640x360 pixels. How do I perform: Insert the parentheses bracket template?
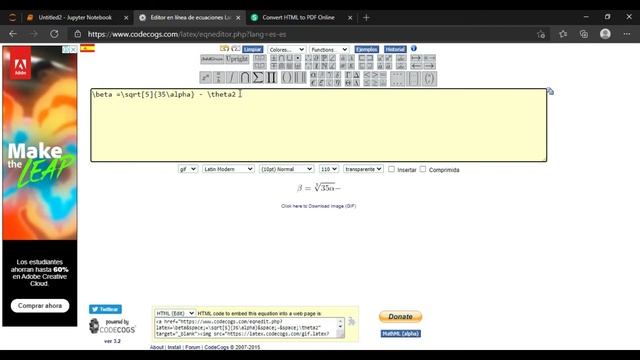tap(287, 78)
